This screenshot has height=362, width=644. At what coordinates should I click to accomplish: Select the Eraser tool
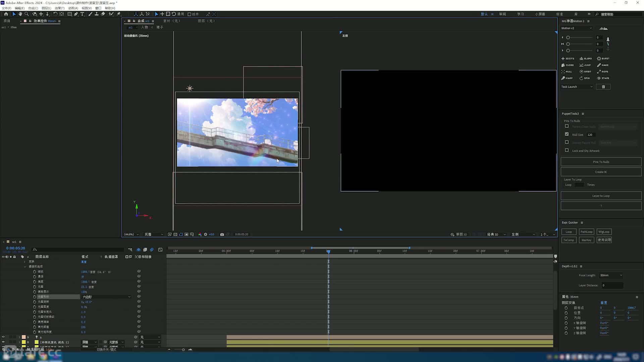point(103,14)
